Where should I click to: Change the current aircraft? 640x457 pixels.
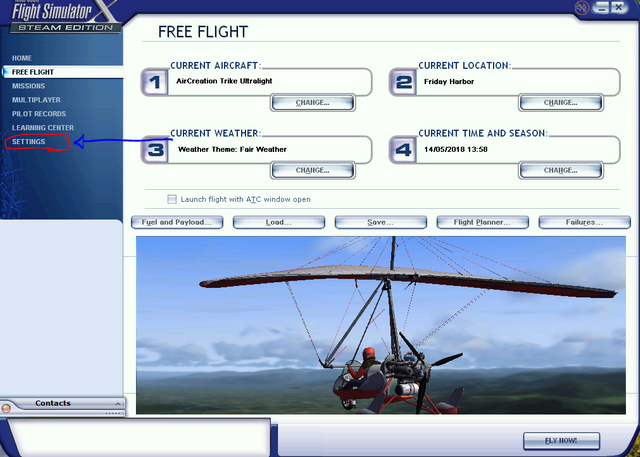coord(313,102)
